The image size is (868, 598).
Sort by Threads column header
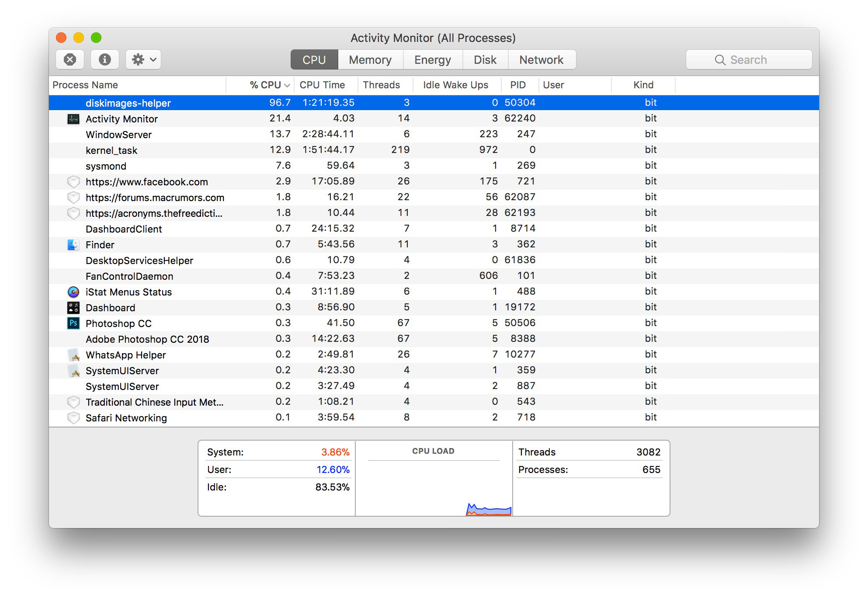[x=385, y=85]
